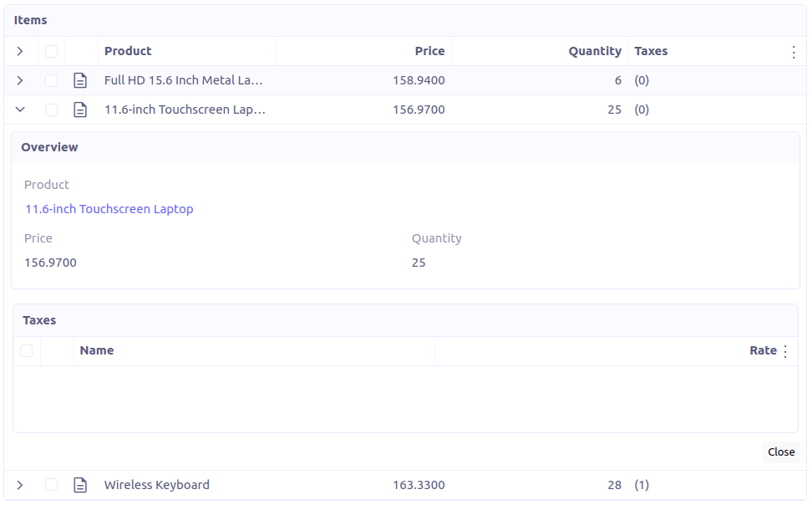This screenshot has width=812, height=505.
Task: Collapse the 11.6-inch Touchscreen Laptop row
Action: [20, 110]
